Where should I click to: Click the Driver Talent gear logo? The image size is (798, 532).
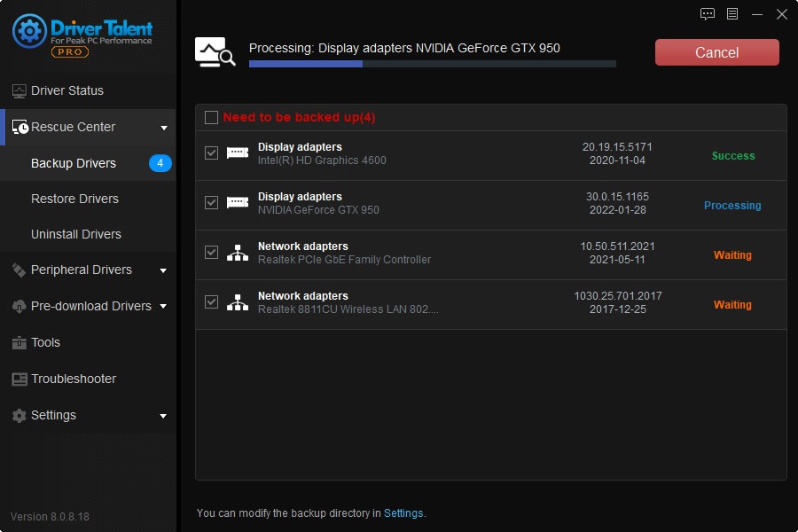(29, 31)
